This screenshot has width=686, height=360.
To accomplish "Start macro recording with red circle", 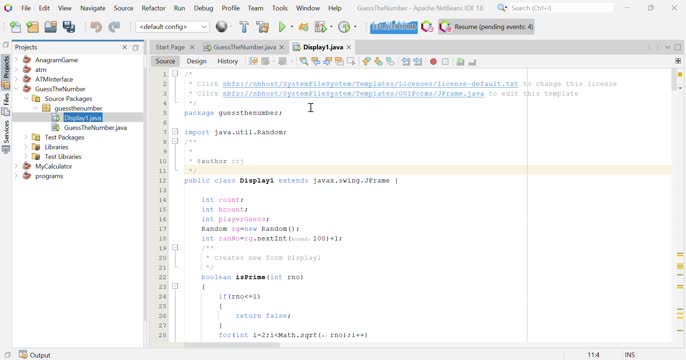I will pos(433,62).
